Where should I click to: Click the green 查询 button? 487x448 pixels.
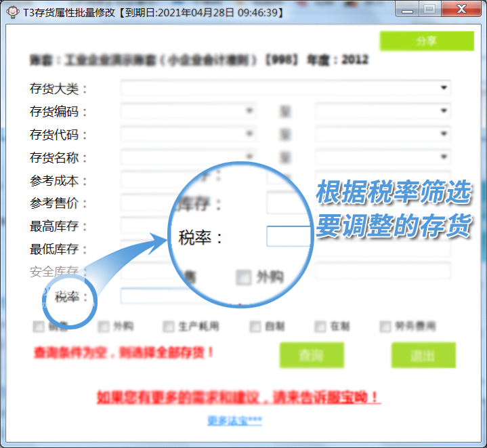[x=312, y=355]
